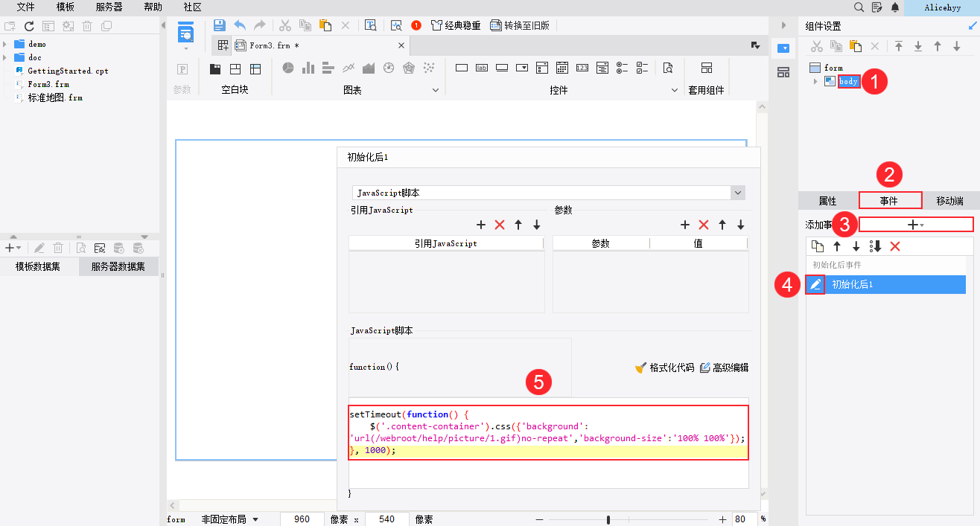Click the 经典稳重 theme button

[x=455, y=25]
